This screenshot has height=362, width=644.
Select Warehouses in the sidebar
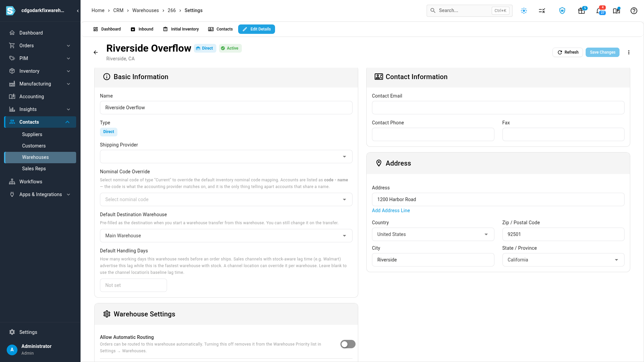click(x=40, y=157)
